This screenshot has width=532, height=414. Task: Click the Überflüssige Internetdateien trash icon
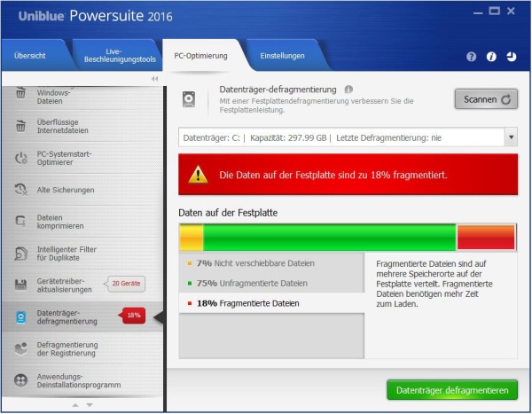point(20,126)
